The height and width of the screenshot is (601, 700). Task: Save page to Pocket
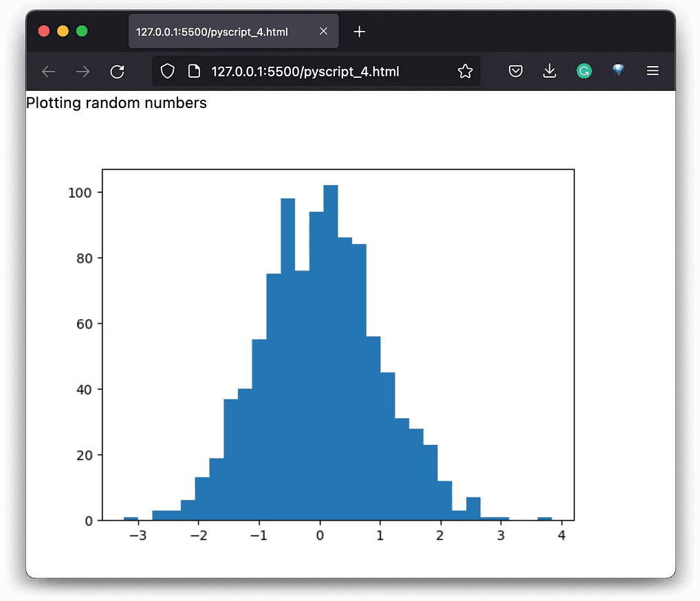pyautogui.click(x=516, y=71)
